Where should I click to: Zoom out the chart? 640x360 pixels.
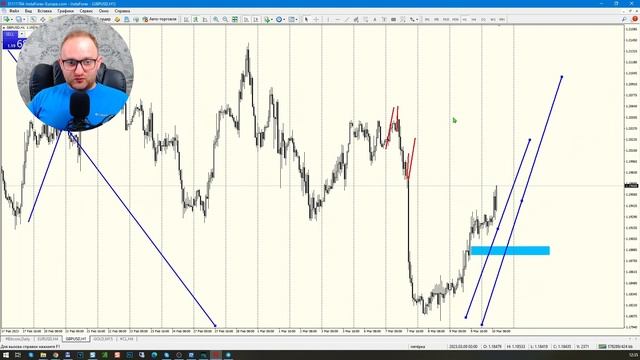point(225,19)
